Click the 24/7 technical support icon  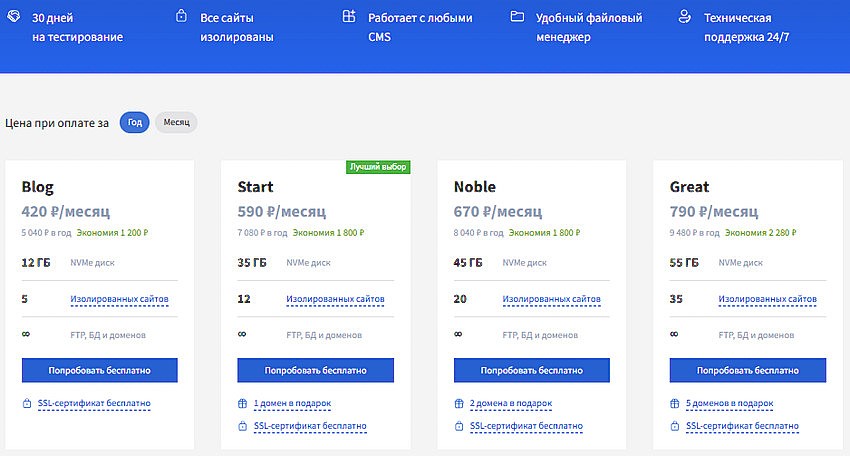pos(685,16)
